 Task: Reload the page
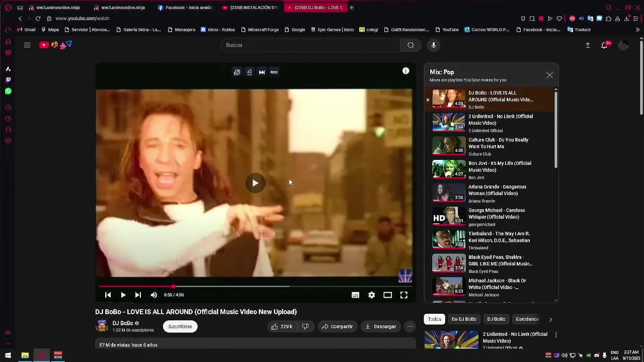38,19
